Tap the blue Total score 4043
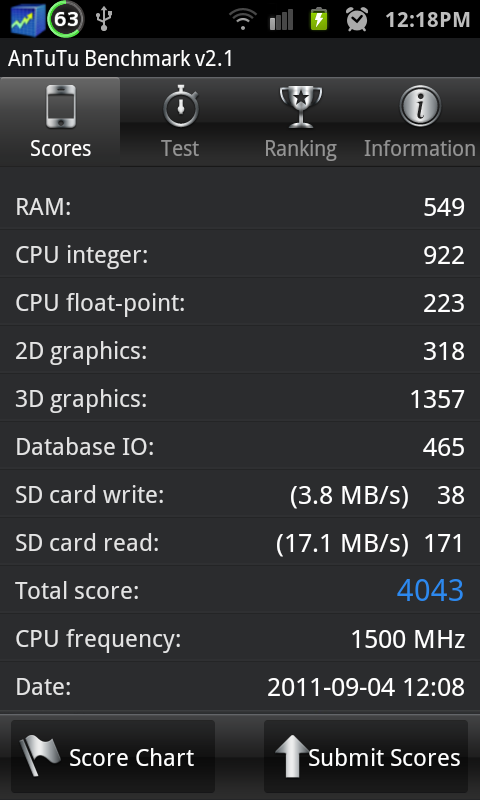 (430, 590)
